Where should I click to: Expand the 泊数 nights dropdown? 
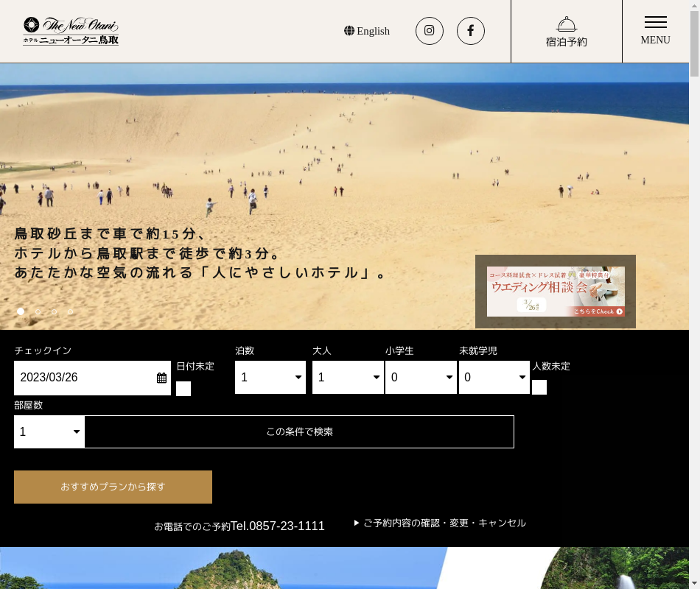point(270,378)
